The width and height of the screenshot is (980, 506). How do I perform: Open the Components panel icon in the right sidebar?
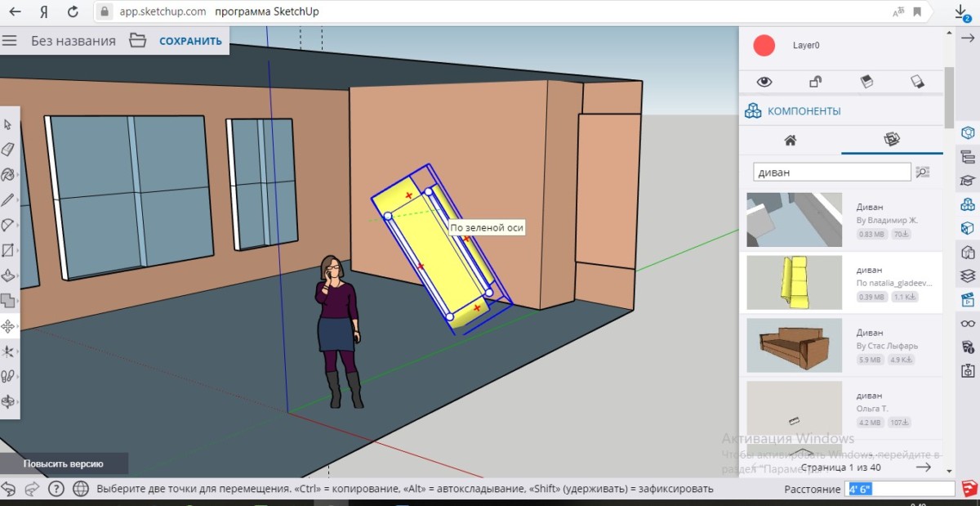[x=968, y=204]
